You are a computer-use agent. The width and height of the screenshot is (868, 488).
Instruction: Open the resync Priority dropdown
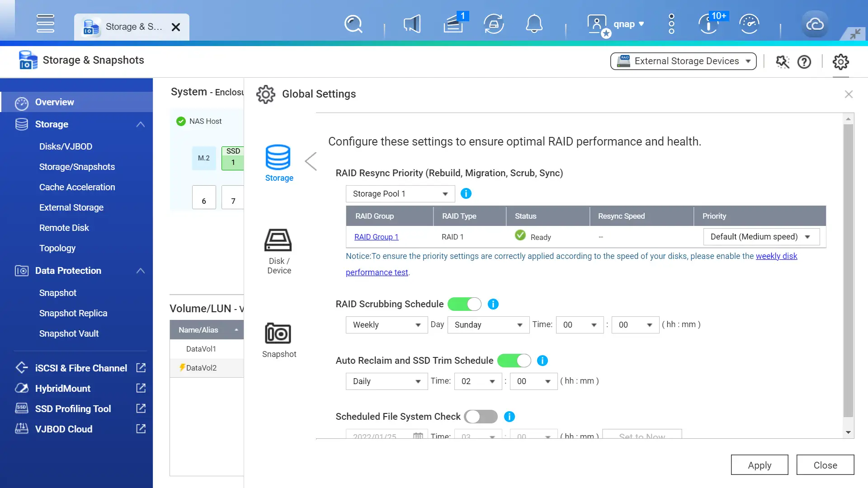point(761,236)
